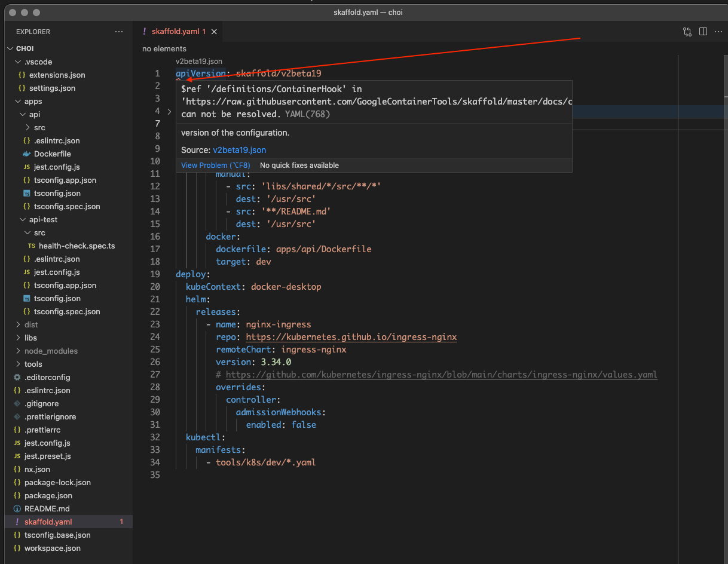Click the Open Changes icon in editor toolbar
728x564 pixels.
coord(687,31)
